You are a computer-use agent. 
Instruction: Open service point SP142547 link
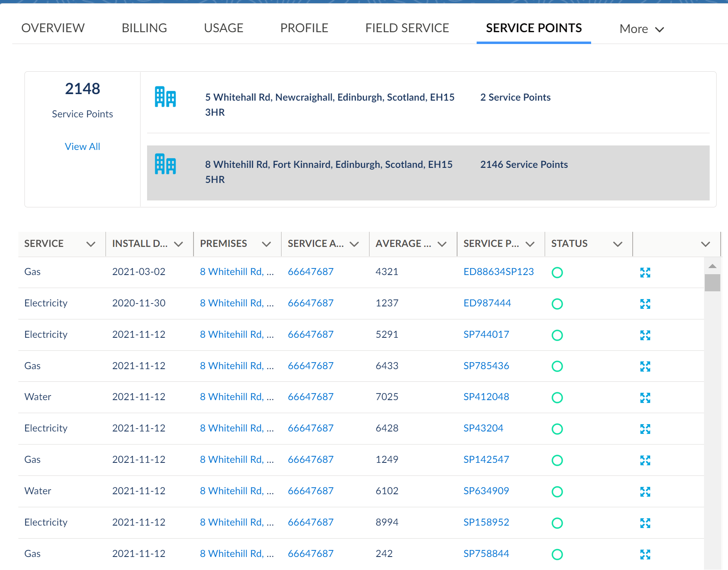(486, 460)
